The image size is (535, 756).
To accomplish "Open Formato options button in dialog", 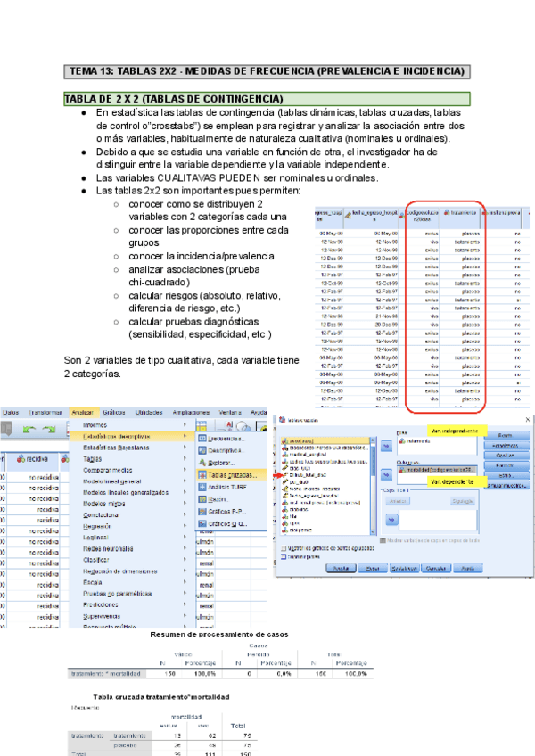I will coord(506,465).
